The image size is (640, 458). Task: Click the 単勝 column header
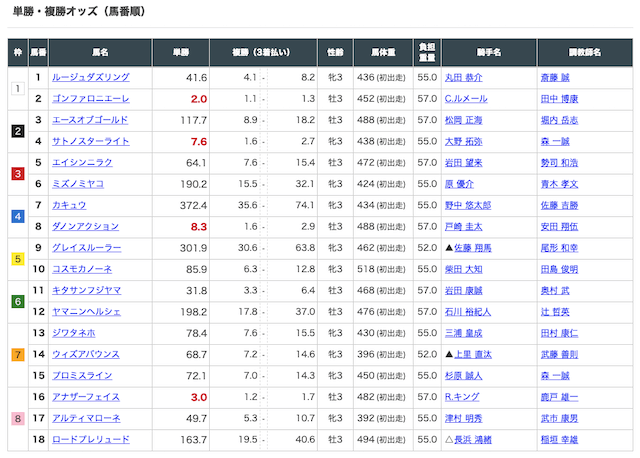(x=180, y=51)
